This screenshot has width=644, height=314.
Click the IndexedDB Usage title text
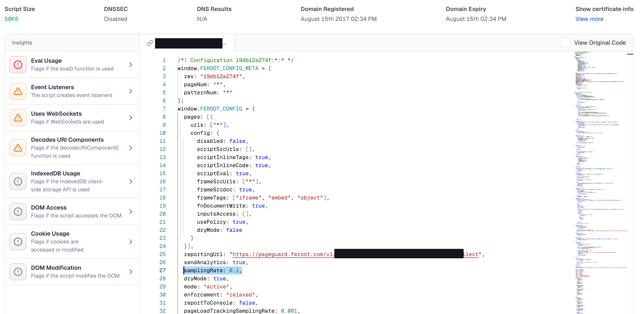(56, 173)
